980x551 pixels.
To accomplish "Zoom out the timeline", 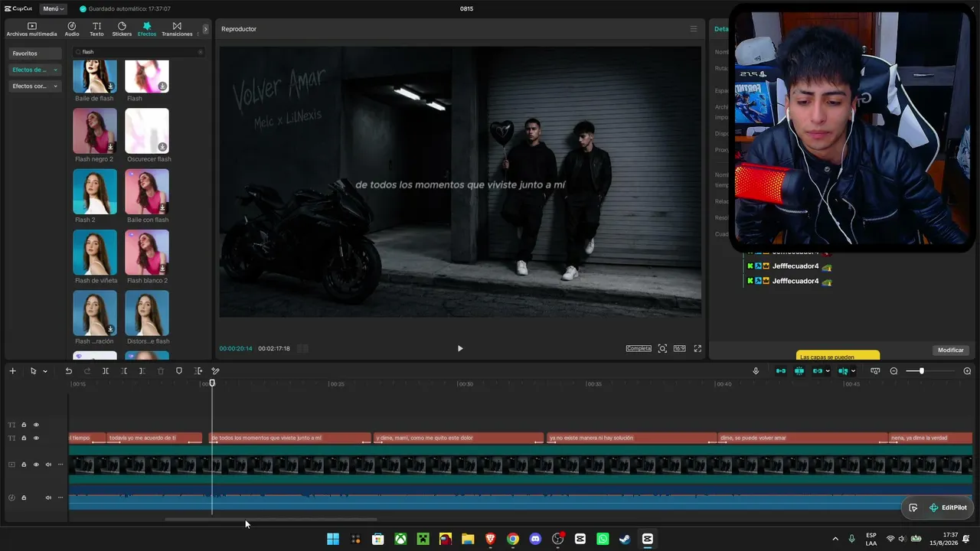I will (x=893, y=371).
